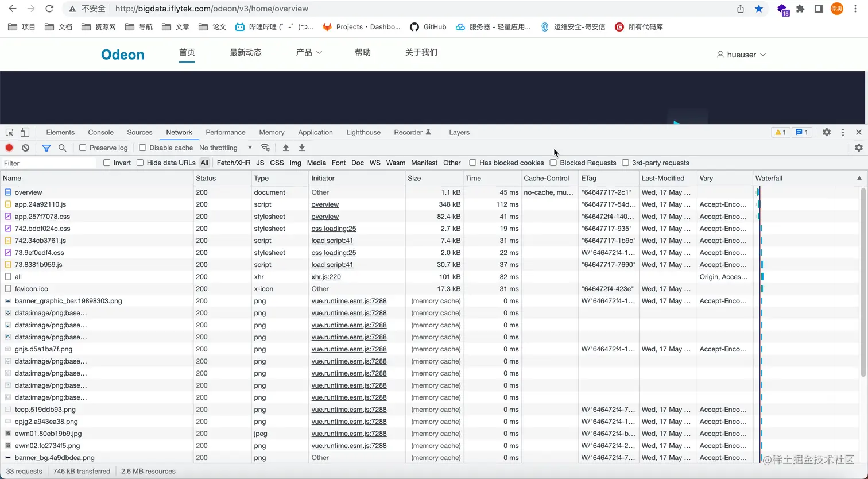Click the warnings count badge
This screenshot has height=479, width=868.
point(780,132)
